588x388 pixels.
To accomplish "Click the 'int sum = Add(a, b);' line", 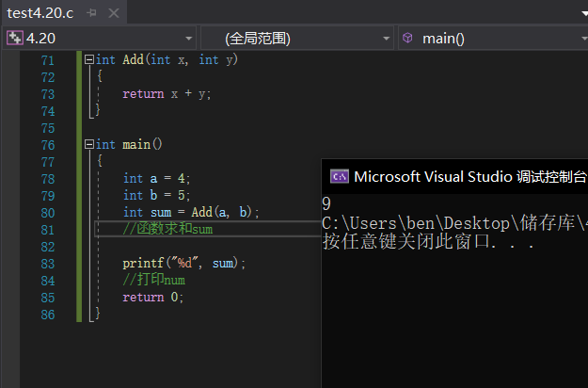I will pos(191,213).
